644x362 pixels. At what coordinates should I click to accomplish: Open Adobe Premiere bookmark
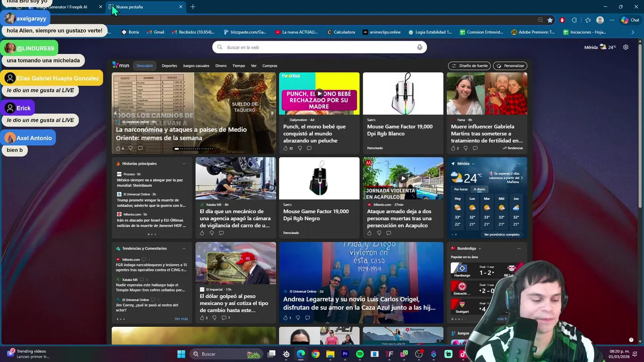533,32
